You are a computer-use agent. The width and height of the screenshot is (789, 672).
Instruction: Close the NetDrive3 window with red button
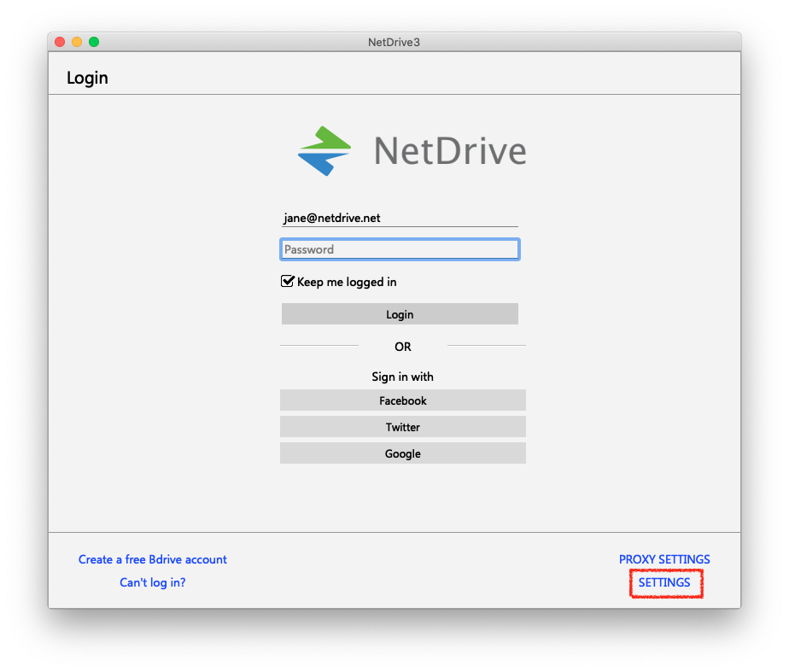click(x=60, y=42)
